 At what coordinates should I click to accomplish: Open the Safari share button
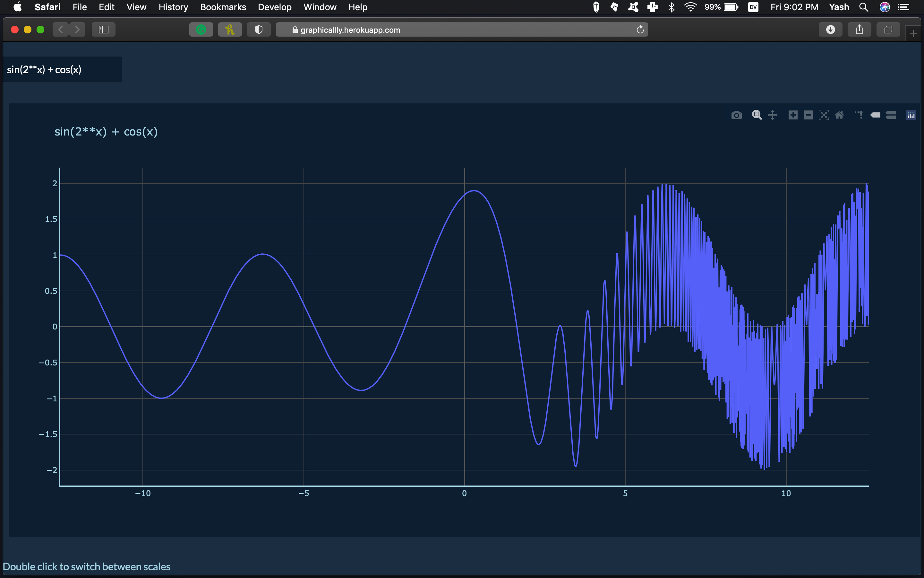tap(860, 30)
